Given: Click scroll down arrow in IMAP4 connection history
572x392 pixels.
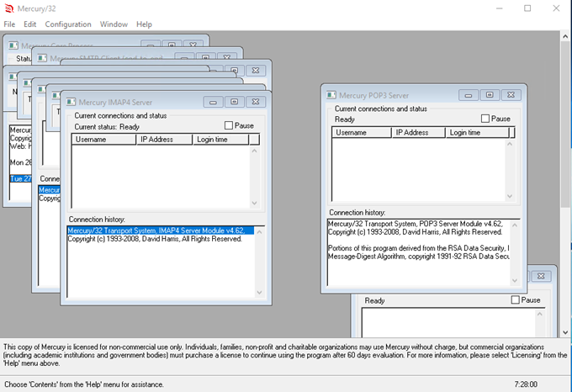Looking at the screenshot, I should [259, 292].
